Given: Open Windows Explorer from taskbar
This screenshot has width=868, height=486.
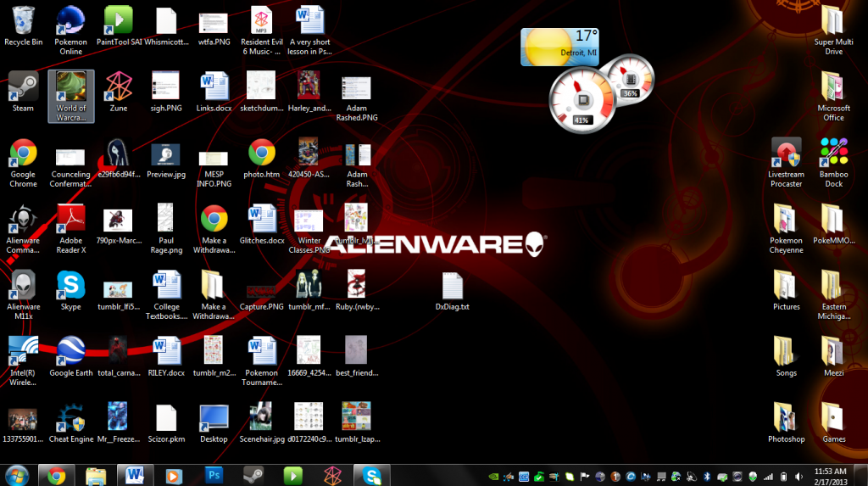Looking at the screenshot, I should (95, 476).
